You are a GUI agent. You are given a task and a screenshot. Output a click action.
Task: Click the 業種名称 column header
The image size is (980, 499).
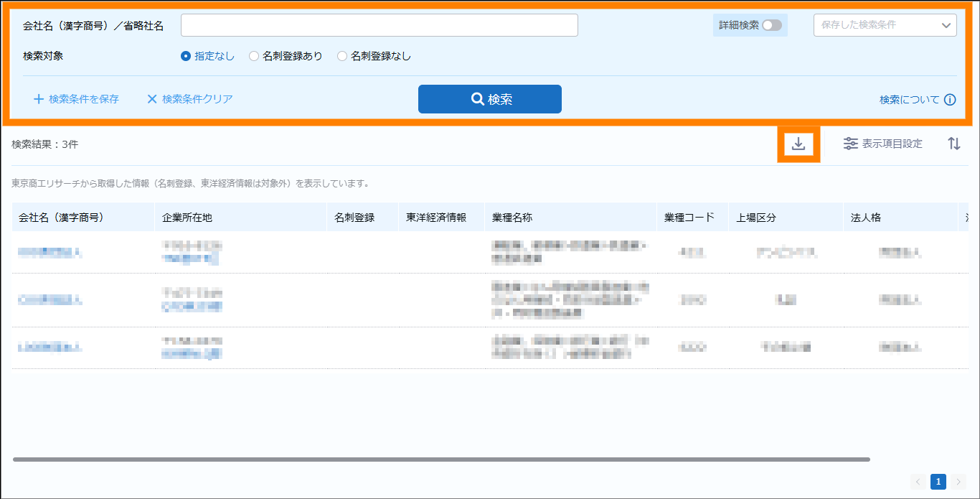[512, 217]
